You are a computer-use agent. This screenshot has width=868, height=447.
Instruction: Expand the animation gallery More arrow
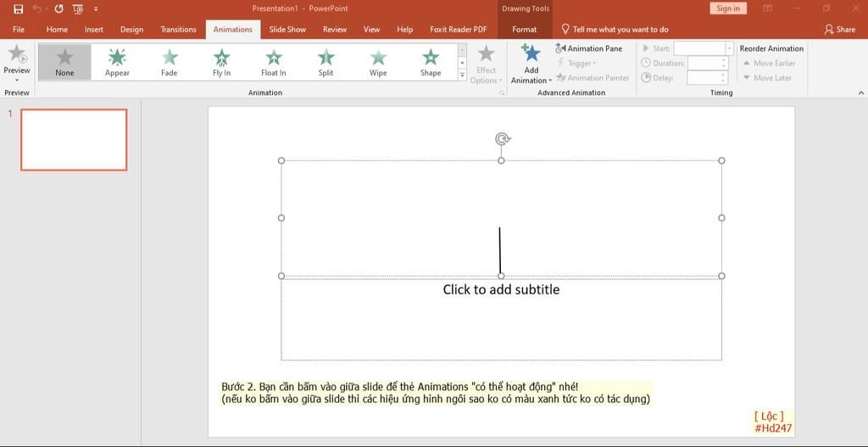462,75
